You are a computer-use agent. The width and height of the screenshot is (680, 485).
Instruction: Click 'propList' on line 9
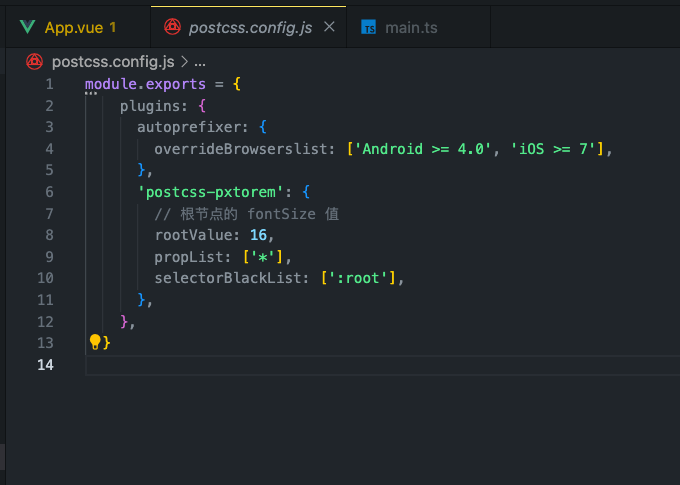[x=189, y=257]
